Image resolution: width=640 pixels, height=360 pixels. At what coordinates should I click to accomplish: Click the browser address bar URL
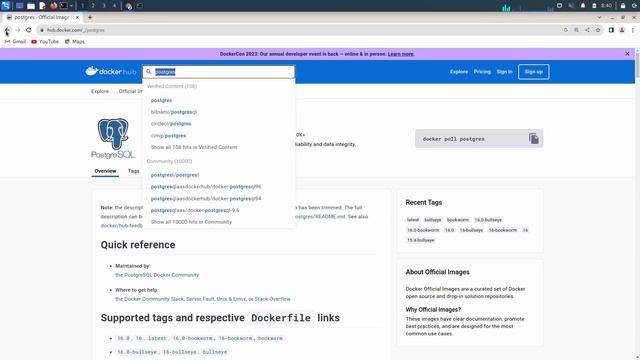(76, 30)
